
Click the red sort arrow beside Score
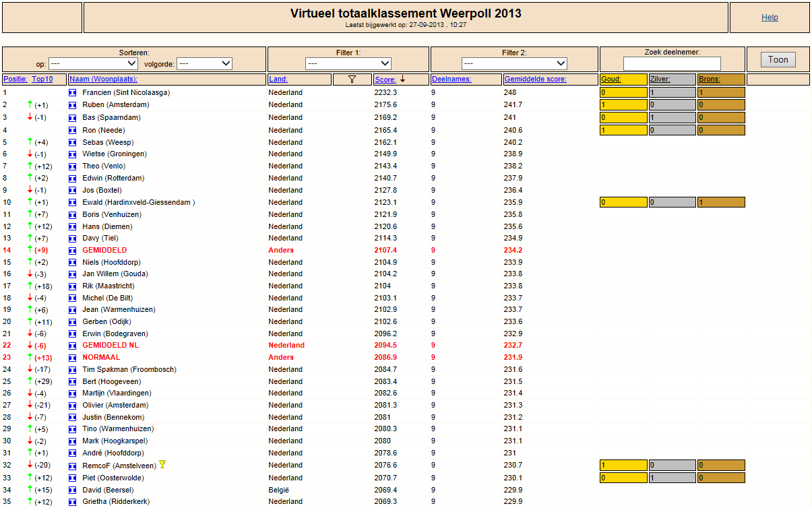point(402,79)
